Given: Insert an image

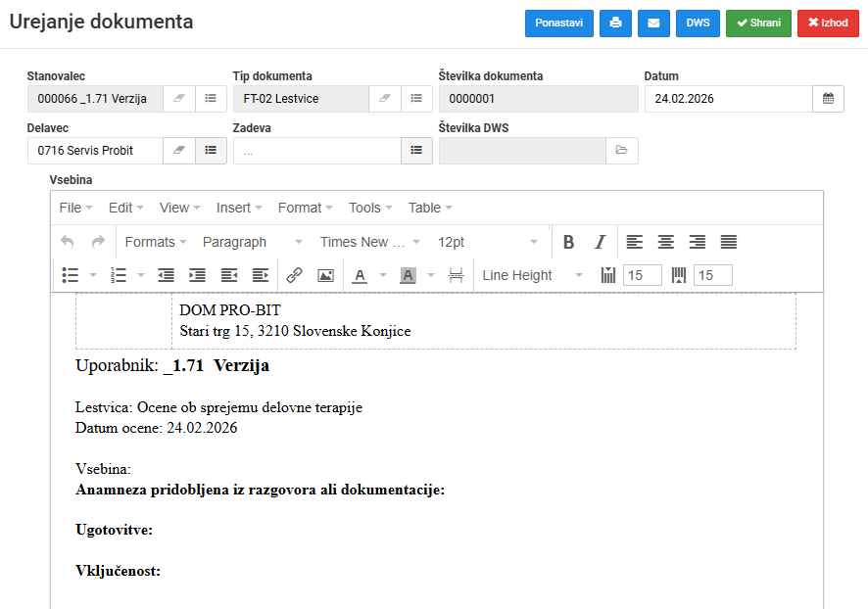Looking at the screenshot, I should point(325,275).
